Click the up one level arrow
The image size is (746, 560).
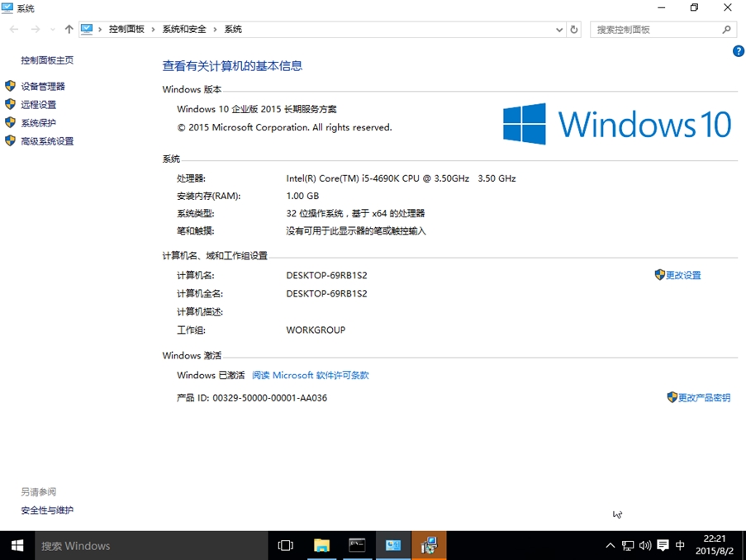point(69,30)
